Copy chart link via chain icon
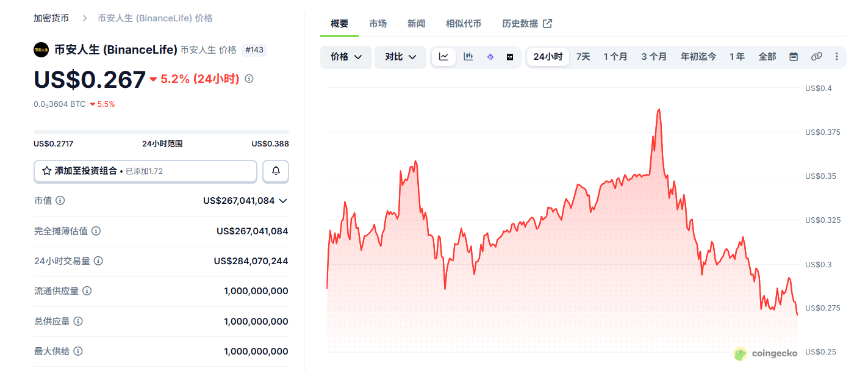 tap(816, 57)
